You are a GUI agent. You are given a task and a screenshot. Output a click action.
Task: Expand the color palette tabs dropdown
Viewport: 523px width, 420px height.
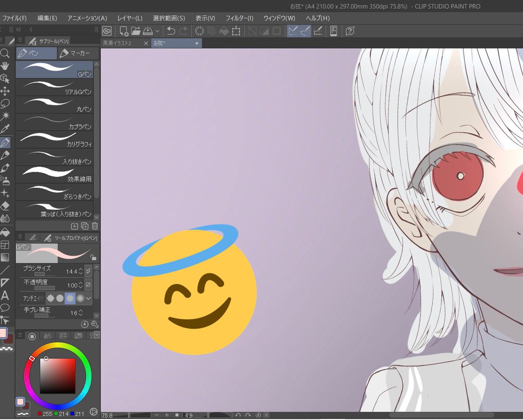(x=97, y=335)
